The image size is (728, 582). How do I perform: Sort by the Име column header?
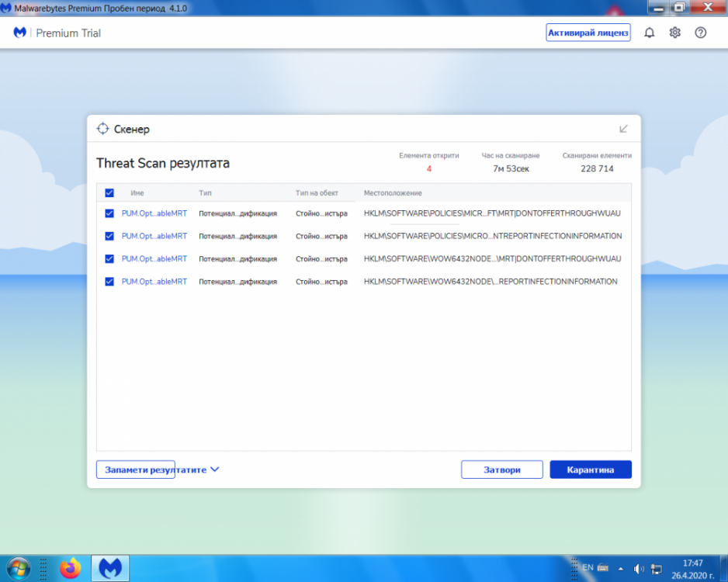click(137, 192)
